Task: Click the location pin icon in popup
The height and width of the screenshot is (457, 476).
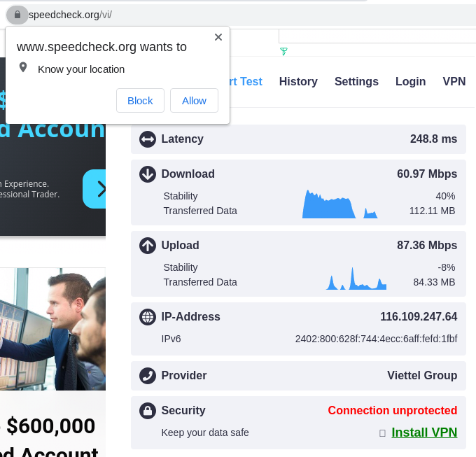Action: [x=23, y=68]
